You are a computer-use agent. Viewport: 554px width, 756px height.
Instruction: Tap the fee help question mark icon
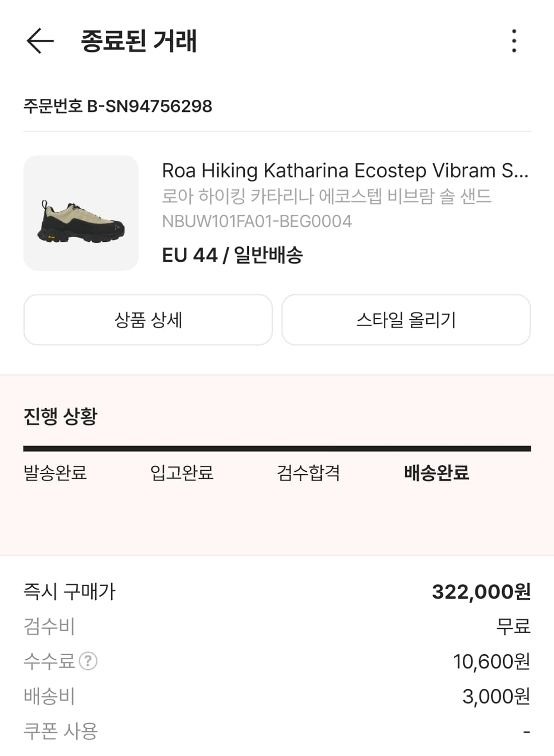point(88,661)
